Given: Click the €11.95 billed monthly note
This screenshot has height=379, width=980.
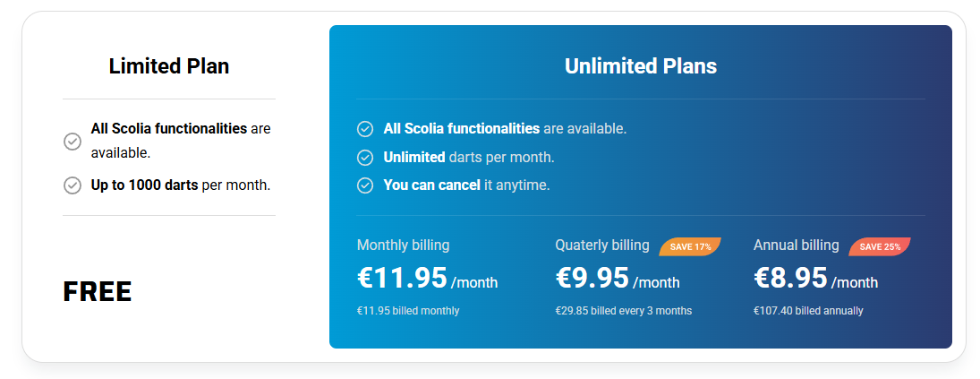Looking at the screenshot, I should (x=408, y=311).
